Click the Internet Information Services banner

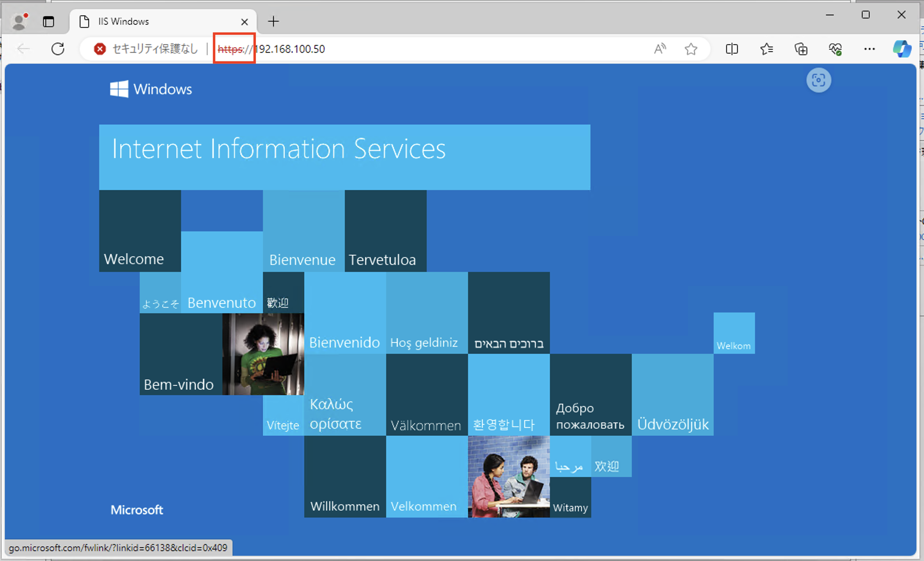click(x=344, y=157)
